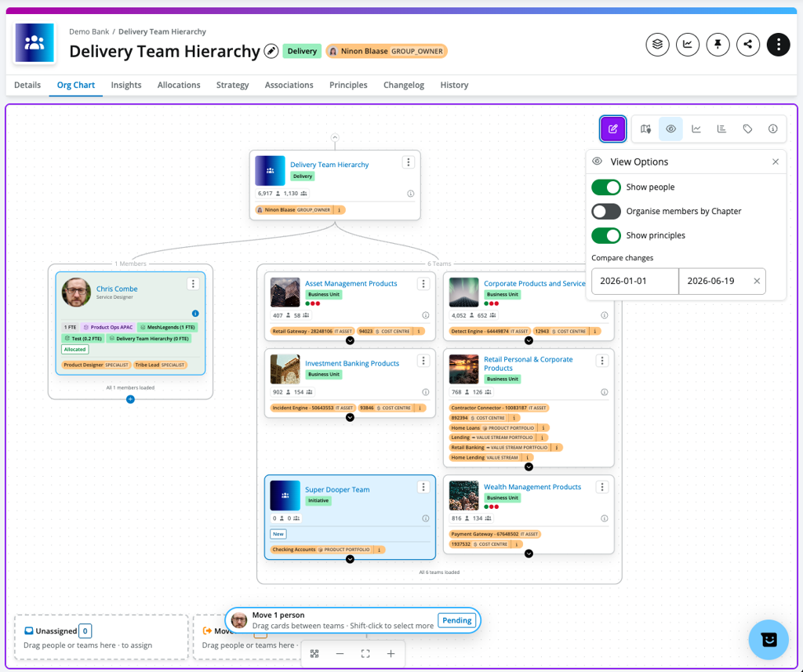Enable Organise members by Chapter switch
This screenshot has width=803, height=672.
606,211
